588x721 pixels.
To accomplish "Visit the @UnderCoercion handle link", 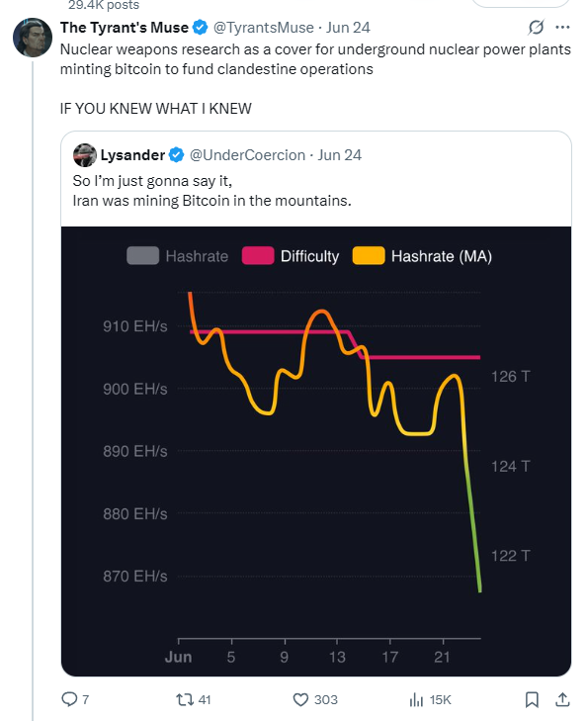I will point(247,155).
